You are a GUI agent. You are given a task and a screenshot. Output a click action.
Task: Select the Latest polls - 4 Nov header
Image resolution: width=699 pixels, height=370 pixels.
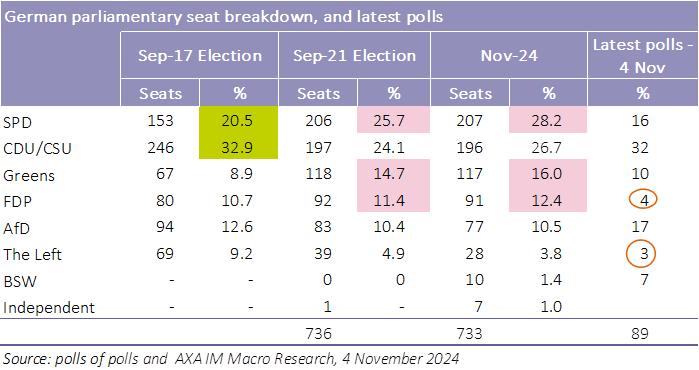[643, 56]
